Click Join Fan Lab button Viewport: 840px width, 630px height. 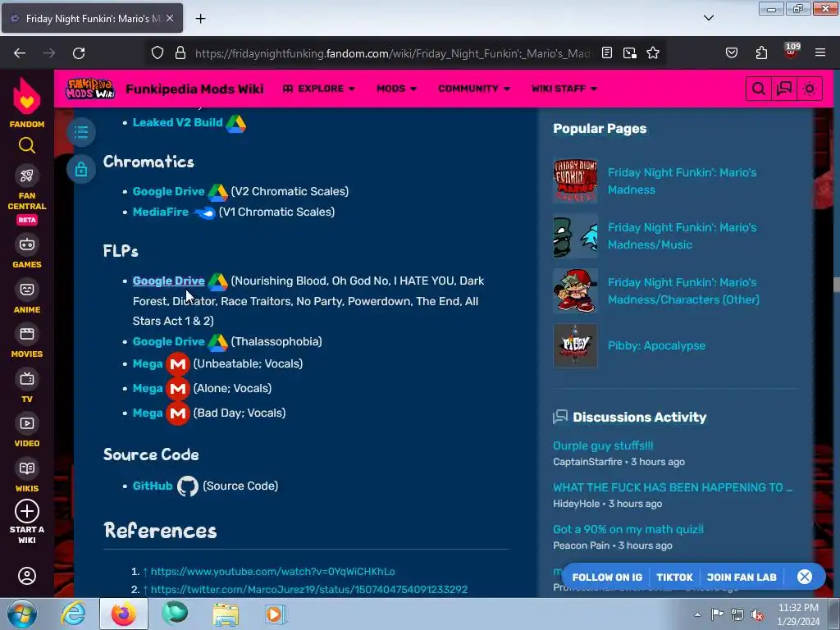742,577
